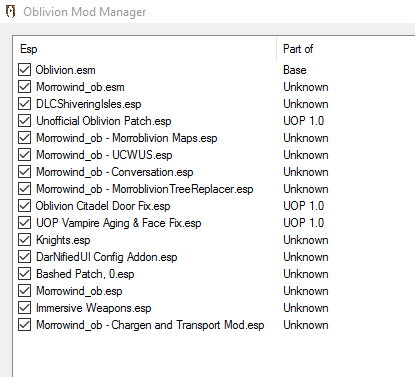Uncheck MorroblivionTreeReplacer.esp checkbox

click(24, 189)
